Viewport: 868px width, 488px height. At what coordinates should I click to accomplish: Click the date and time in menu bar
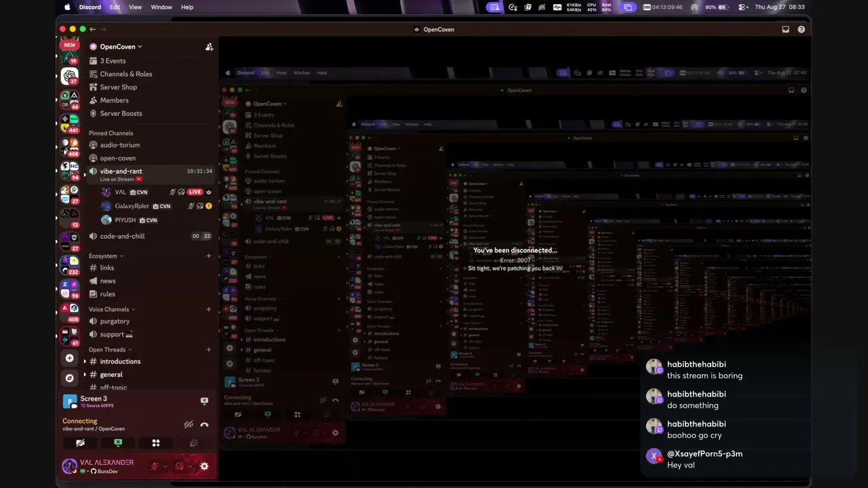pyautogui.click(x=780, y=7)
